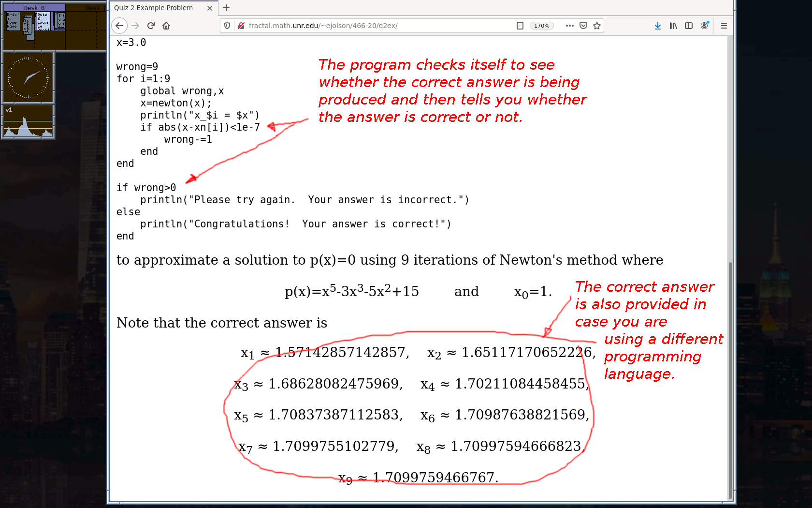Click the browser Back arrow button
This screenshot has width=812, height=508.
(x=119, y=26)
